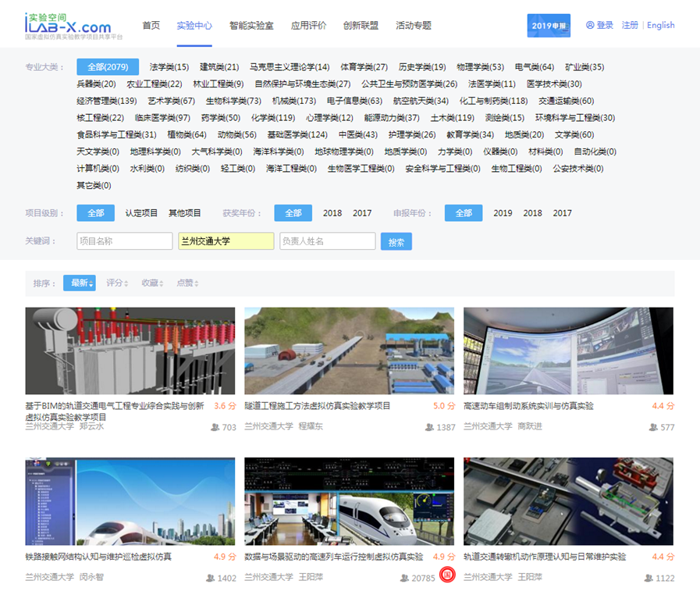The image size is (700, 602).
Task: Open the 智能实验室 navigation tab
Action: 251,25
